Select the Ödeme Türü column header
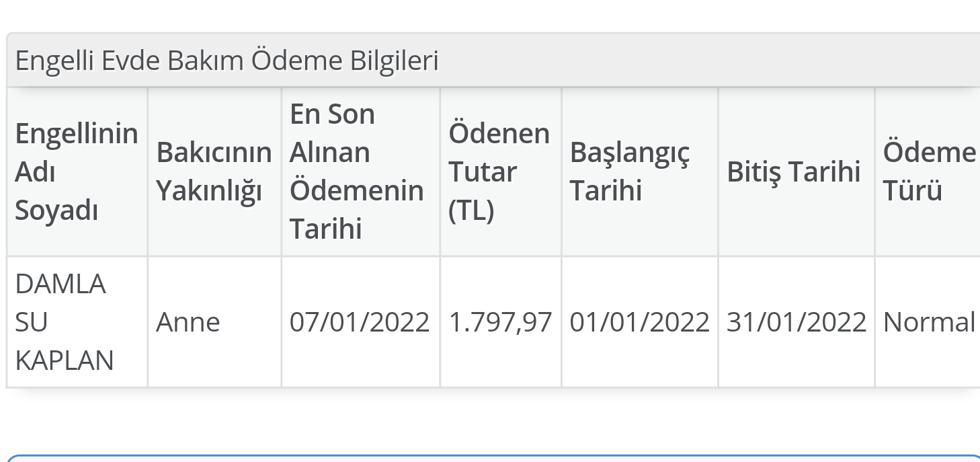Screen dimensions: 980x462 (928, 172)
